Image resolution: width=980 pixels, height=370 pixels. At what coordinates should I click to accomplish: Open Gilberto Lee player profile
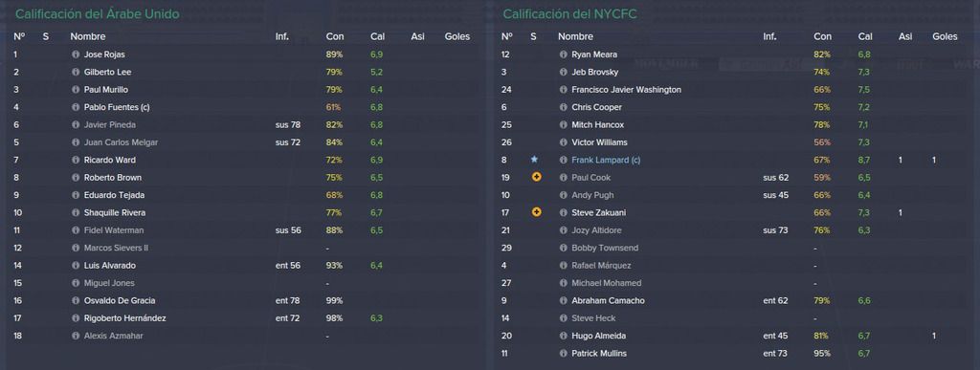[107, 73]
